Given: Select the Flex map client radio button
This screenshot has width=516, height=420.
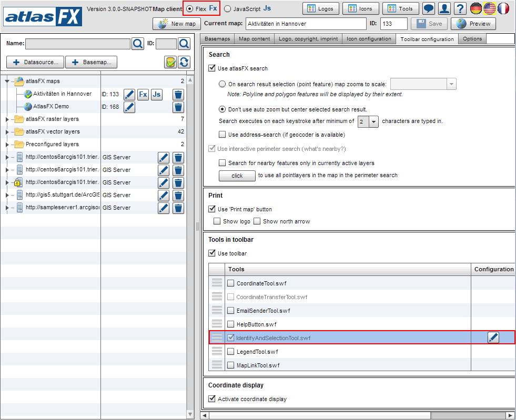Looking at the screenshot, I should pos(190,9).
